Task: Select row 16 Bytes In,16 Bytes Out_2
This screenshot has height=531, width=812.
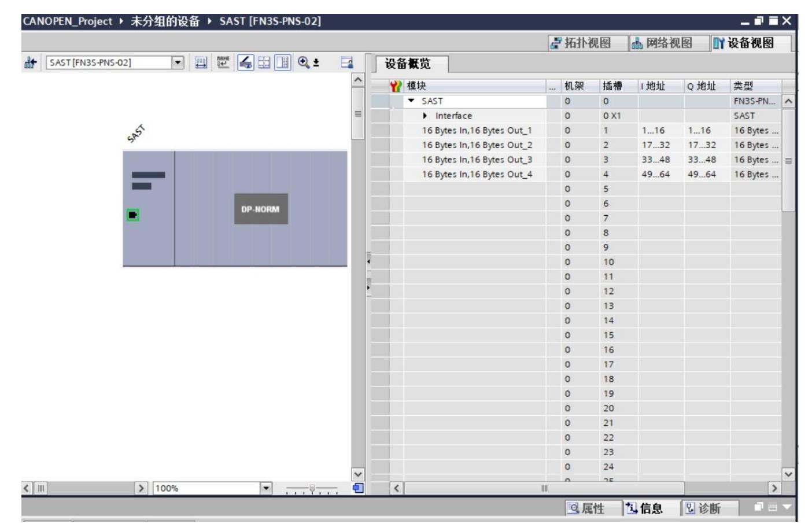Action: [x=477, y=145]
